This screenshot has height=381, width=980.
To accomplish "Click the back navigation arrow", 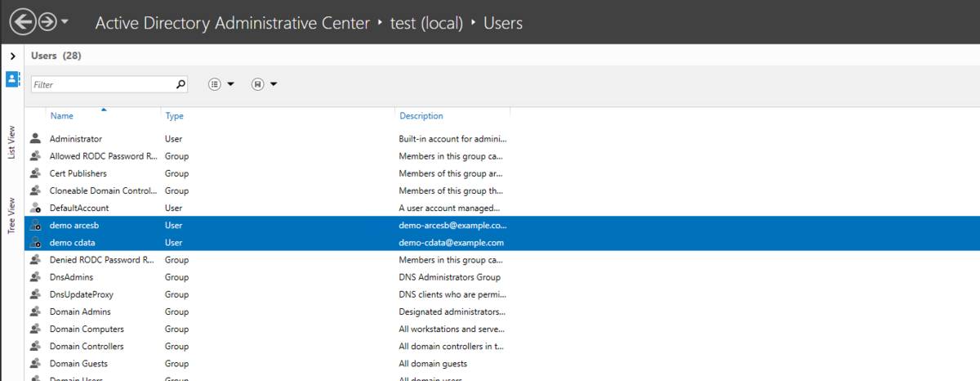I will 23,22.
